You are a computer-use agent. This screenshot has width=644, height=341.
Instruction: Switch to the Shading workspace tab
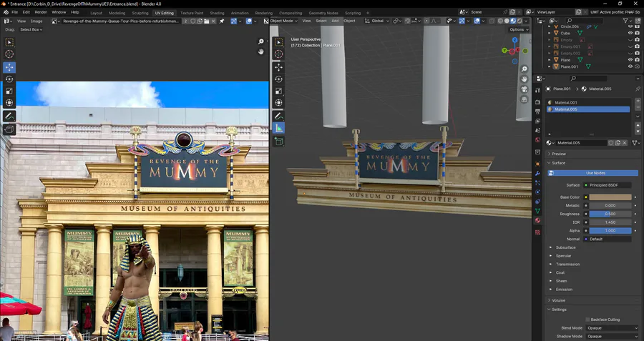[x=217, y=13]
